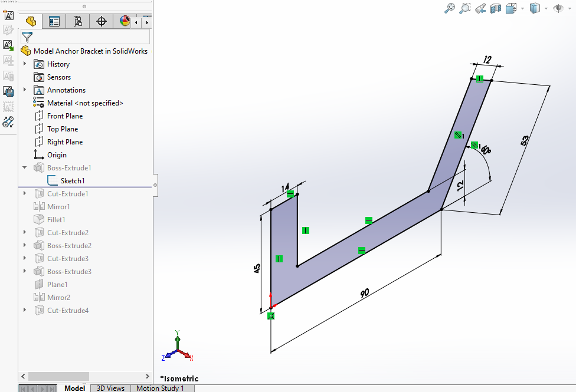Switch to the 3D Views tab
Viewport: 576px width, 392px height.
click(110, 388)
